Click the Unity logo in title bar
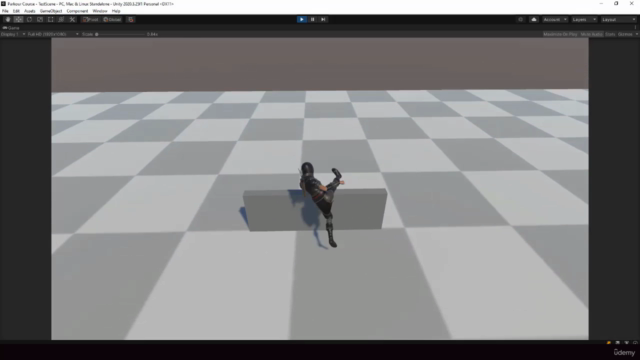The width and height of the screenshot is (640, 360). point(3,4)
